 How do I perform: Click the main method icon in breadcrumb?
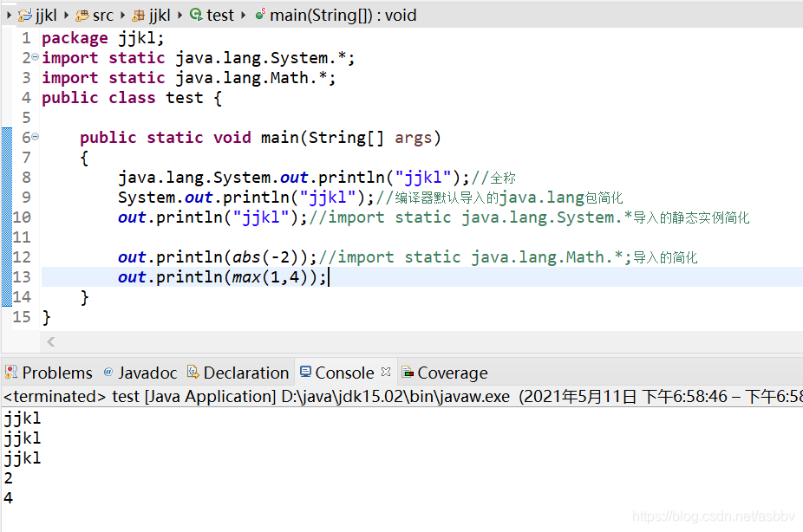pos(260,15)
